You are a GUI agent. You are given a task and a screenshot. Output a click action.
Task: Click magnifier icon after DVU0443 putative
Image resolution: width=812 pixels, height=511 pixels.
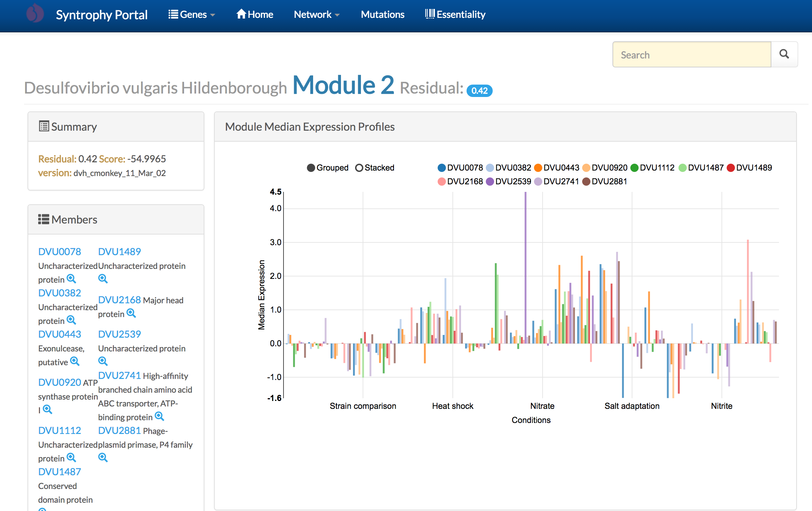75,361
